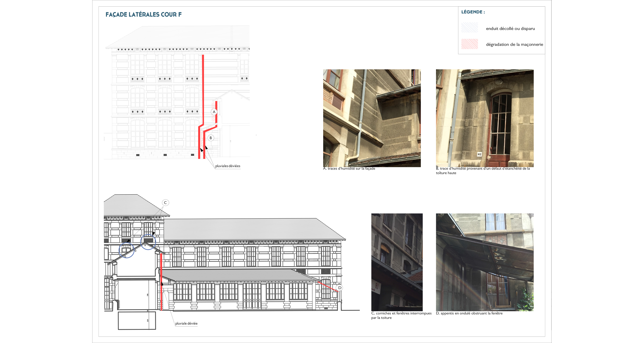Click left blue circle on lower elevation
644x343 pixels.
(x=126, y=250)
